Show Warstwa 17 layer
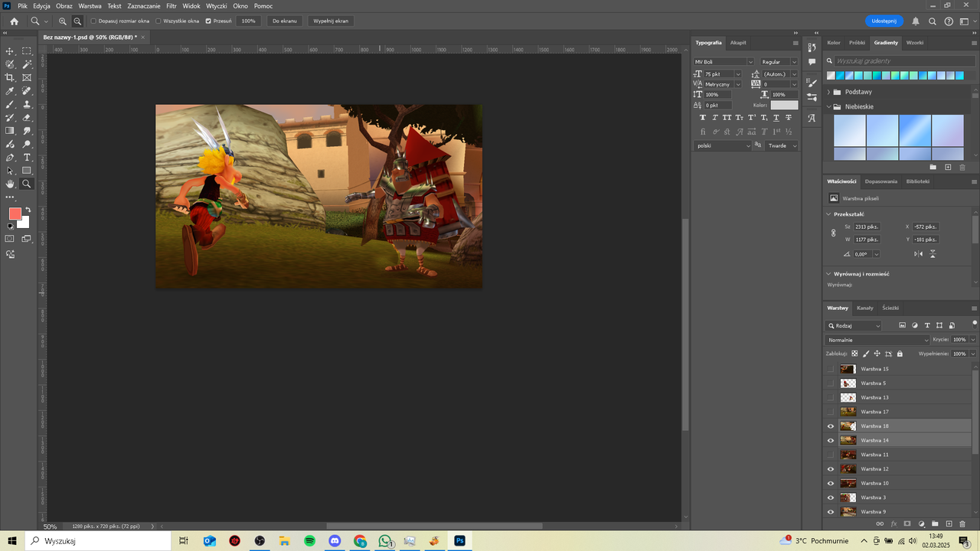This screenshot has height=551, width=980. point(831,412)
